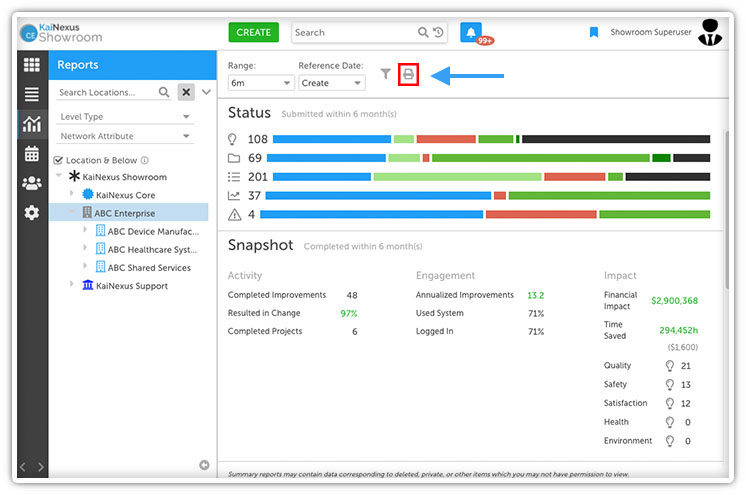Click the Time Saved value 294,452h
Screen dimensions: 746x495
(x=678, y=330)
